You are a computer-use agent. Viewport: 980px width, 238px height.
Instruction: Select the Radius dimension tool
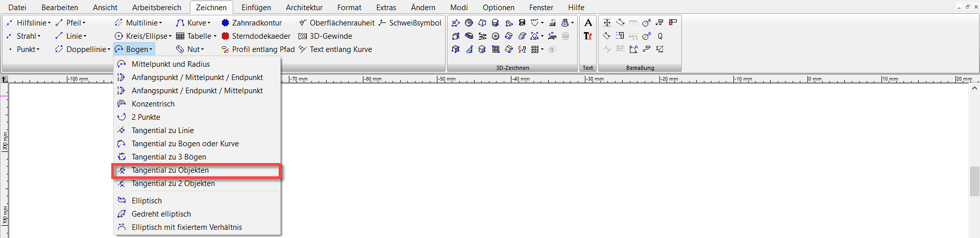click(x=646, y=23)
